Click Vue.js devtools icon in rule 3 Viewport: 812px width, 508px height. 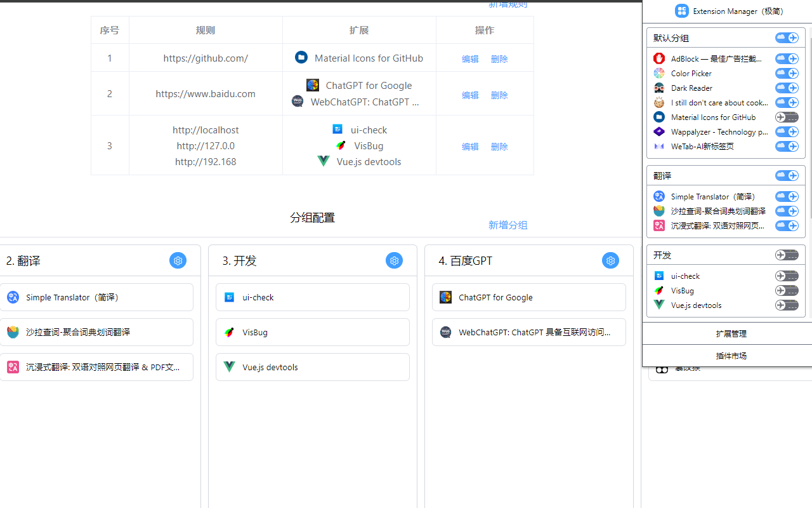324,161
